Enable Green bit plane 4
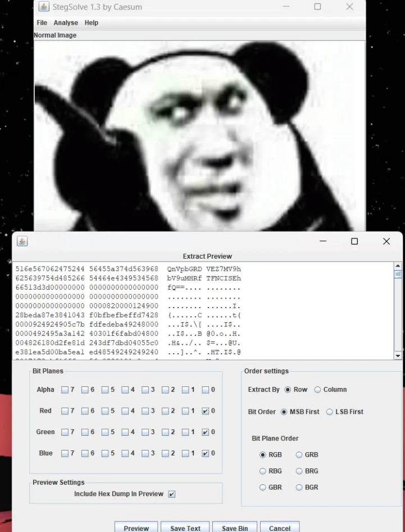 [125, 432]
